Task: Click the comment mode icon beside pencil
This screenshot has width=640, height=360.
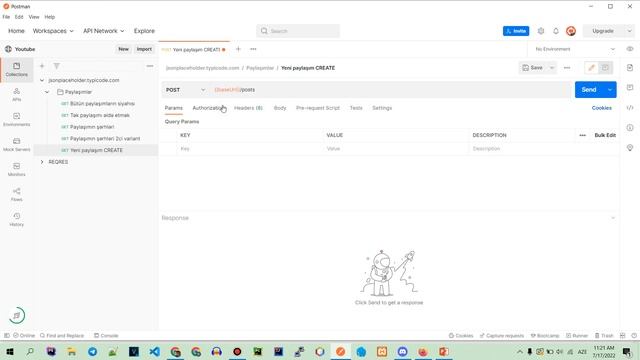Action: coord(605,68)
